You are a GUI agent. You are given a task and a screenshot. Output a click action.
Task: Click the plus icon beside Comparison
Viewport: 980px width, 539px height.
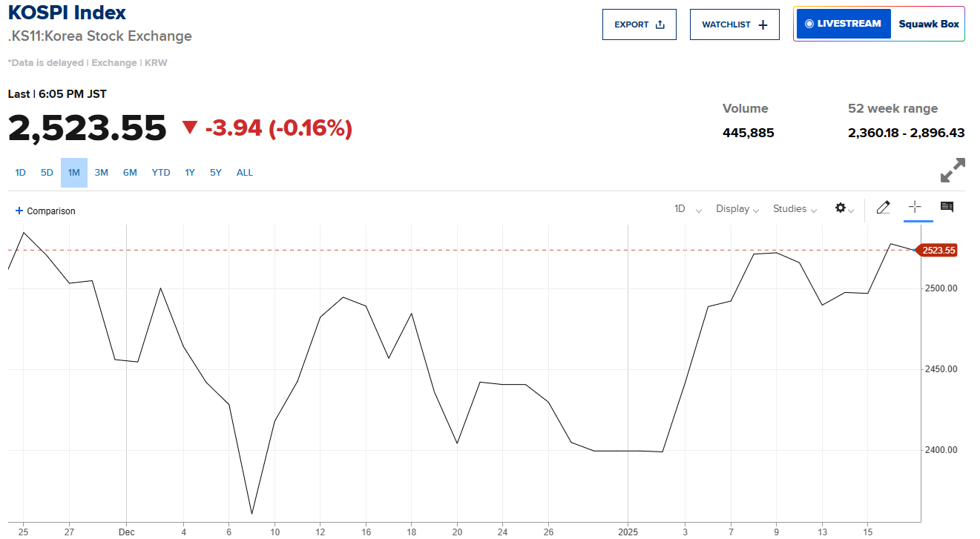click(x=19, y=211)
